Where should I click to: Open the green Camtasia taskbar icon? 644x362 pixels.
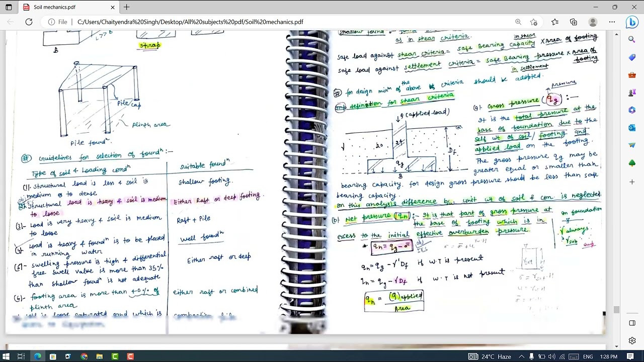115,356
